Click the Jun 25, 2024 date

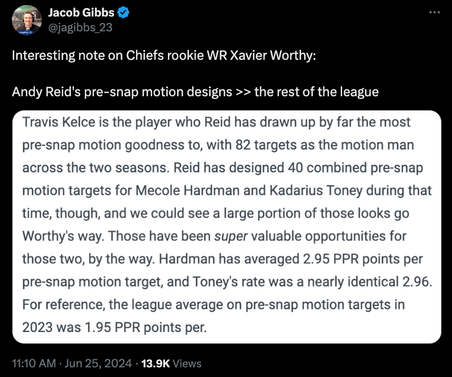98,363
